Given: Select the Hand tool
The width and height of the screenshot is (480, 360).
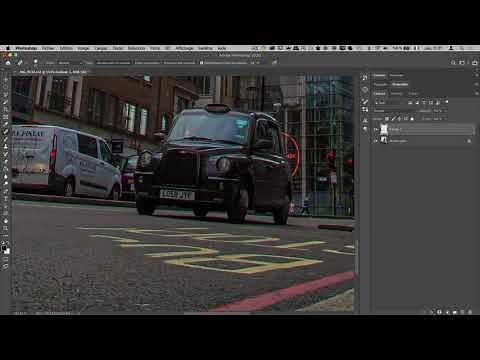Looking at the screenshot, I should pos(6,221).
